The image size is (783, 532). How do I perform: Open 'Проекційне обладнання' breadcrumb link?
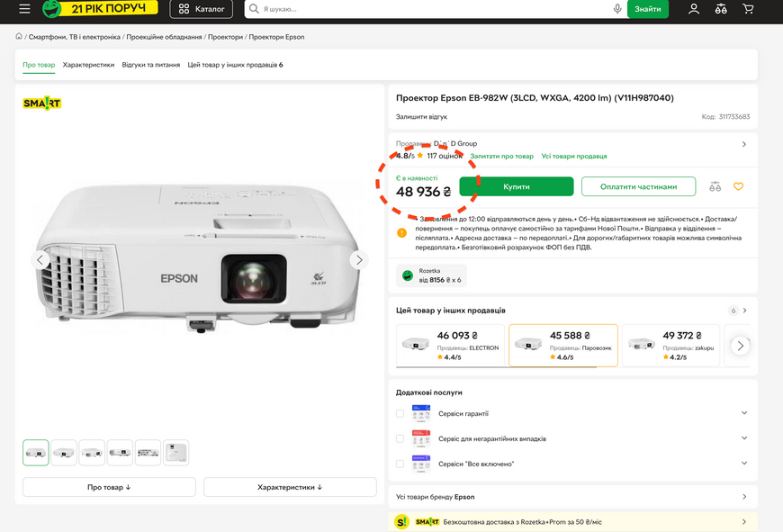click(164, 37)
